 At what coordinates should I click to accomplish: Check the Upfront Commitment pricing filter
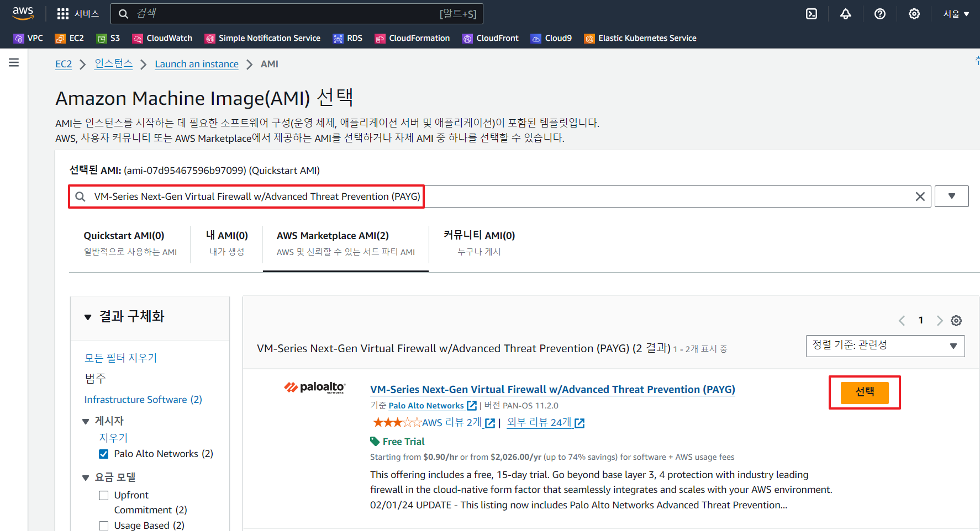pyautogui.click(x=103, y=496)
